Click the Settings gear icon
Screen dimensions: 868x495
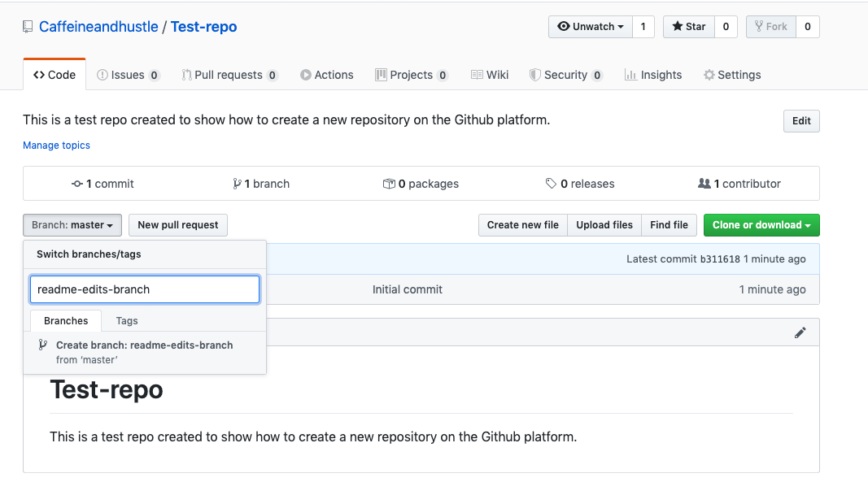tap(709, 75)
